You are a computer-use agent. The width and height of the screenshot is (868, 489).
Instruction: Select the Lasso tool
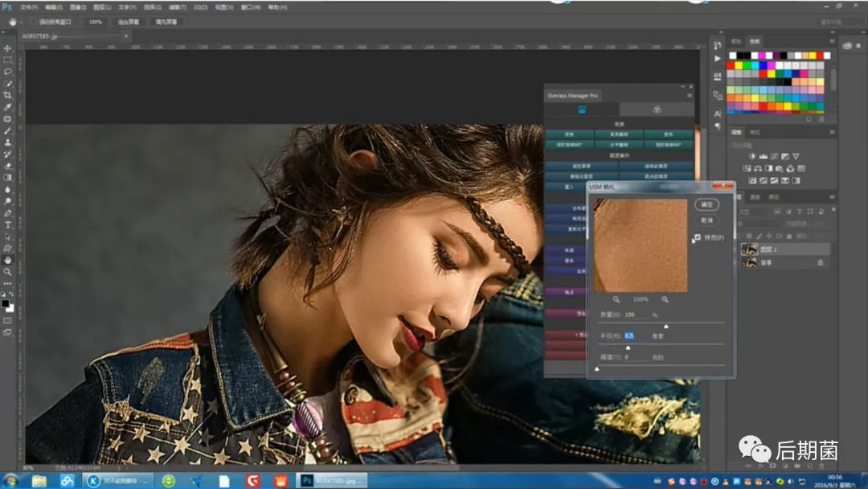click(7, 72)
